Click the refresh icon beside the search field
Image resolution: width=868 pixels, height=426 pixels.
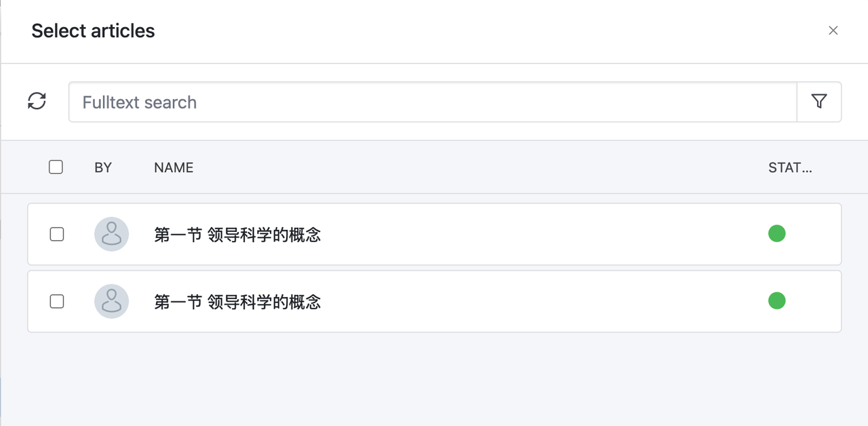37,101
